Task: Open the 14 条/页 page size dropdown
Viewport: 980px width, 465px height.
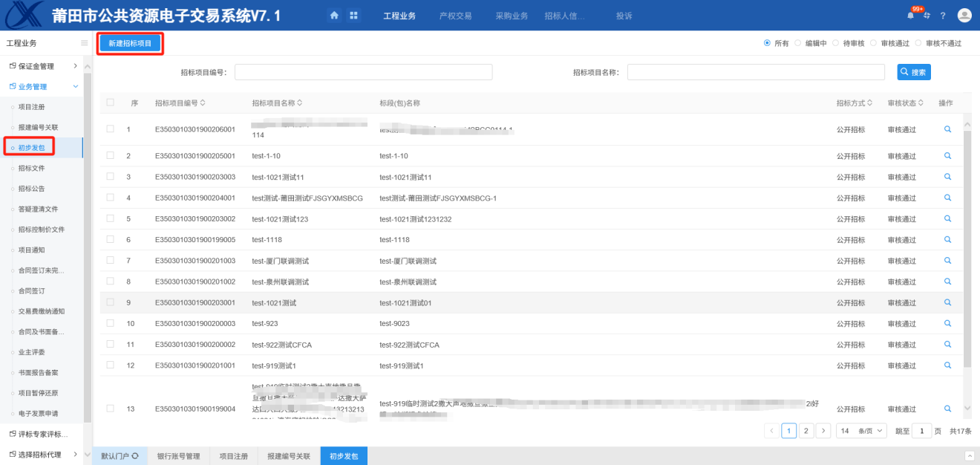Action: (861, 431)
